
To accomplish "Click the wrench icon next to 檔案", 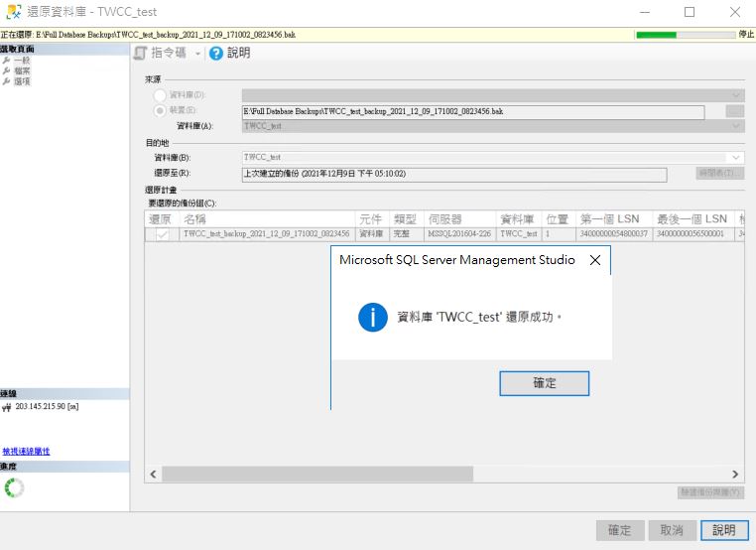I will point(6,70).
